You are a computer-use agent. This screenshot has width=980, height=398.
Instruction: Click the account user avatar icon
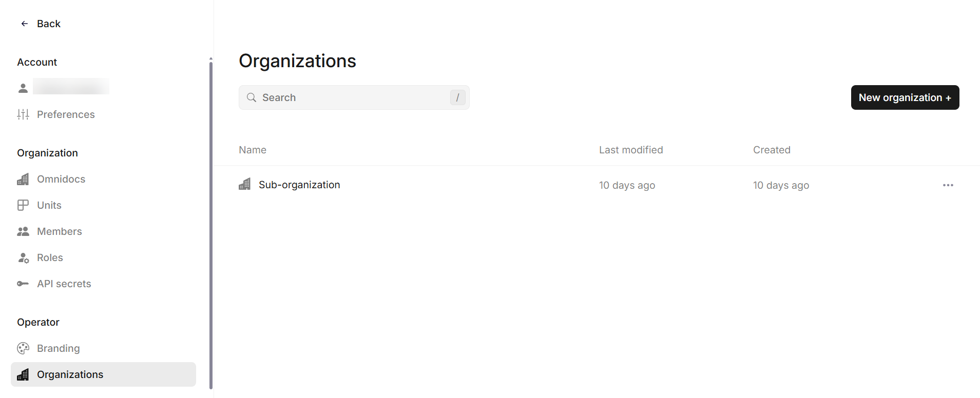coord(23,88)
